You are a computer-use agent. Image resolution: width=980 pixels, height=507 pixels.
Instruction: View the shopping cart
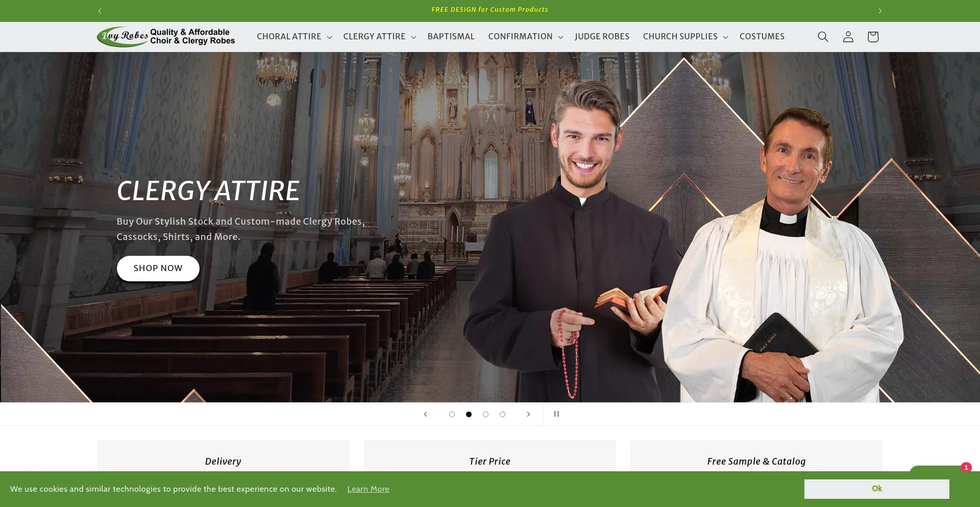click(x=873, y=36)
